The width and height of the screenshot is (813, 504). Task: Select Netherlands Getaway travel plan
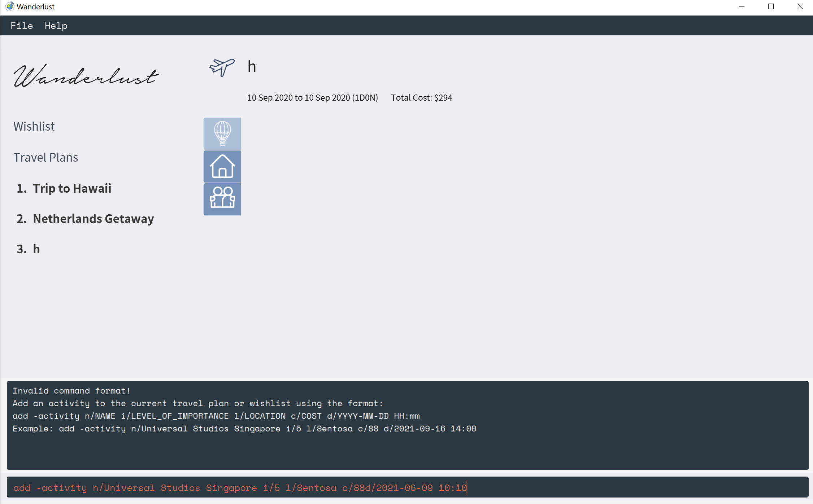point(93,219)
